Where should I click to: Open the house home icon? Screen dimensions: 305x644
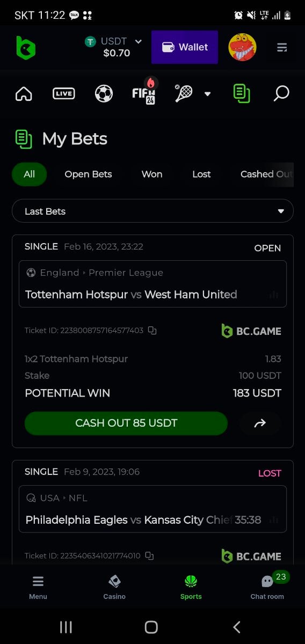click(x=24, y=94)
